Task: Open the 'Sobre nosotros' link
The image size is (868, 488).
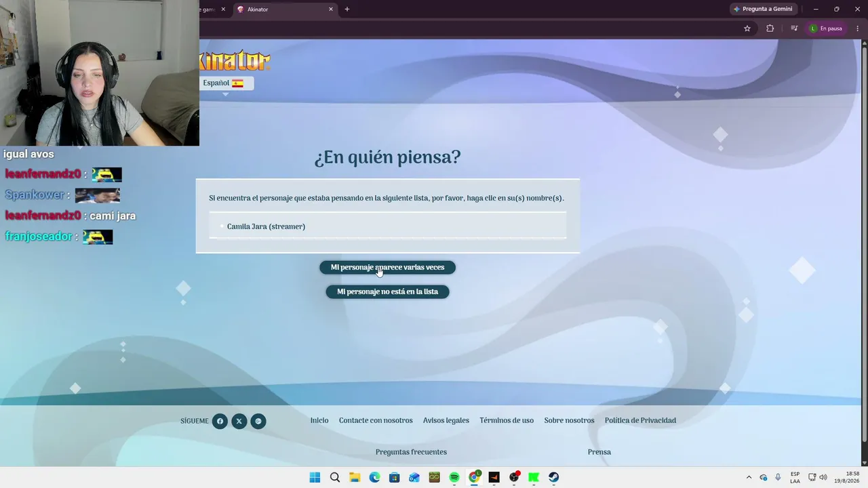Action: (x=569, y=421)
